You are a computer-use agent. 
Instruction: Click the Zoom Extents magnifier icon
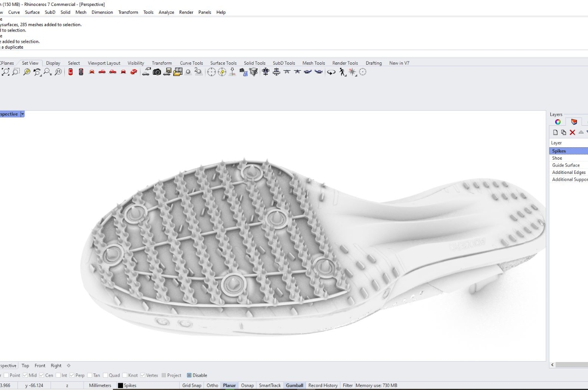(6, 72)
